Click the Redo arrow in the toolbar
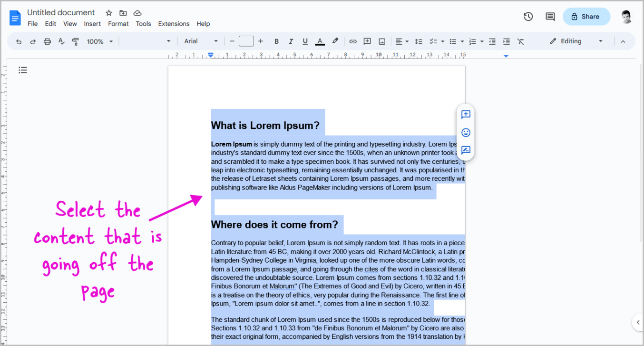This screenshot has width=644, height=346. pos(33,41)
